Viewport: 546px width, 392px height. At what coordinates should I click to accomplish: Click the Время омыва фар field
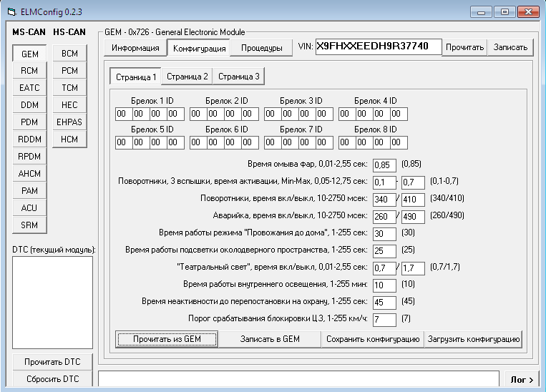(385, 165)
